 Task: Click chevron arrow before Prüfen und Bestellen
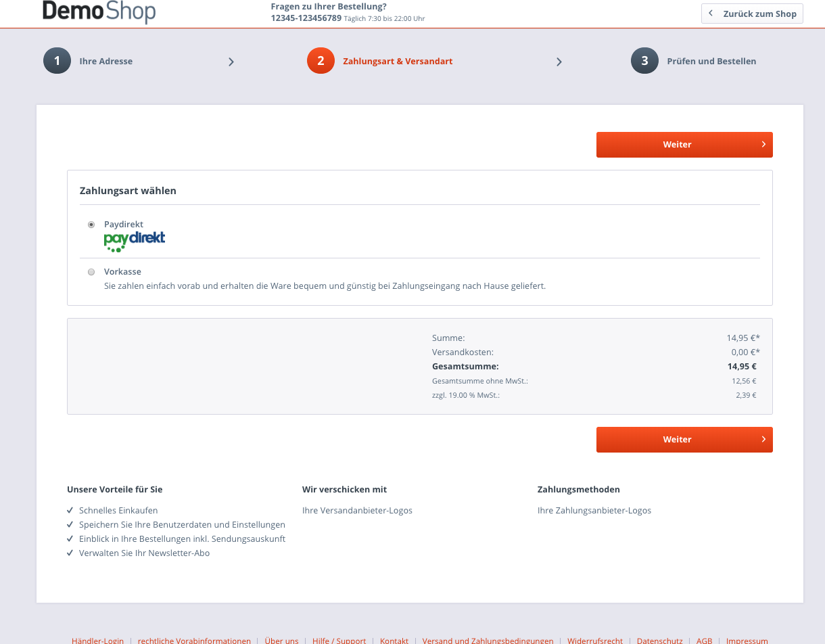coord(559,62)
